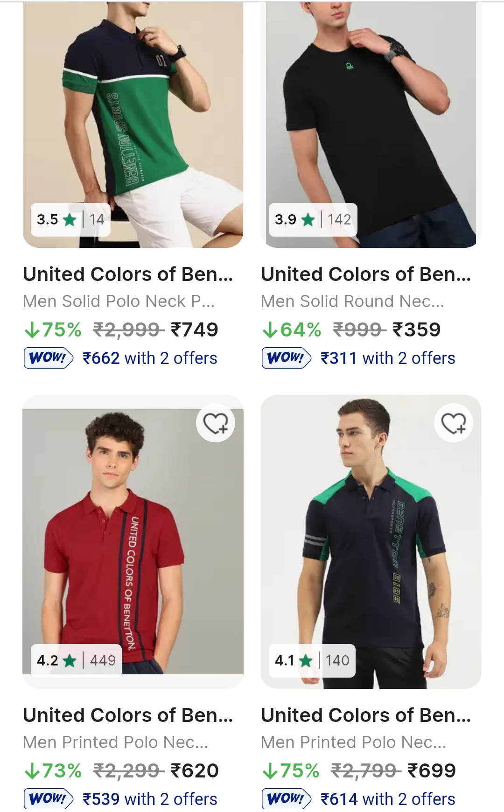The image size is (504, 812).
Task: Open "Men Solid Polo Neck" product title
Action: 119,301
